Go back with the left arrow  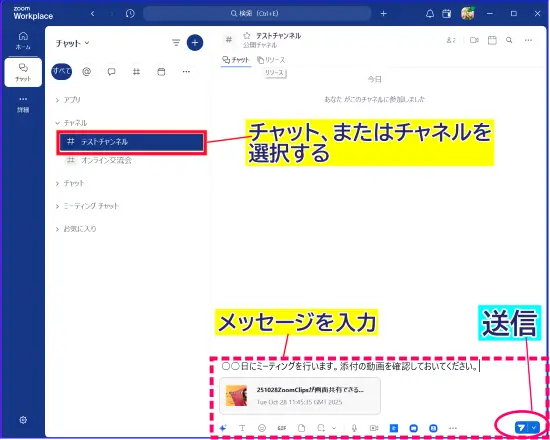pyautogui.click(x=93, y=14)
